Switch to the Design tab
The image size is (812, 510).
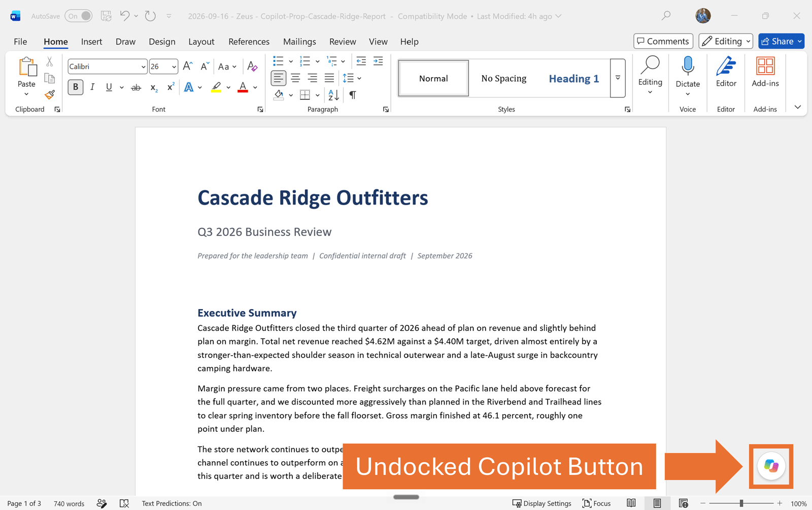click(x=162, y=42)
